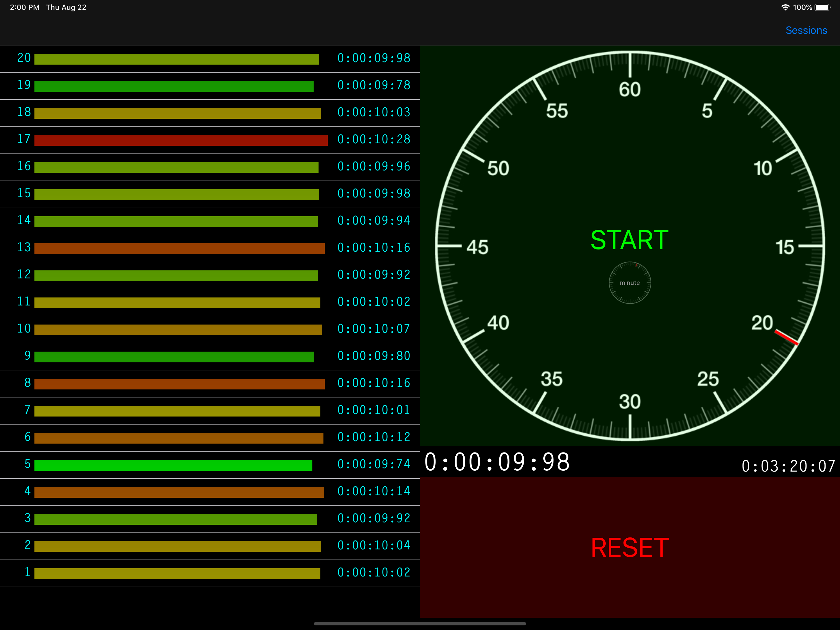Tap the total elapsed time 0:03:20:07
Screen dimensions: 840x630
pos(788,466)
